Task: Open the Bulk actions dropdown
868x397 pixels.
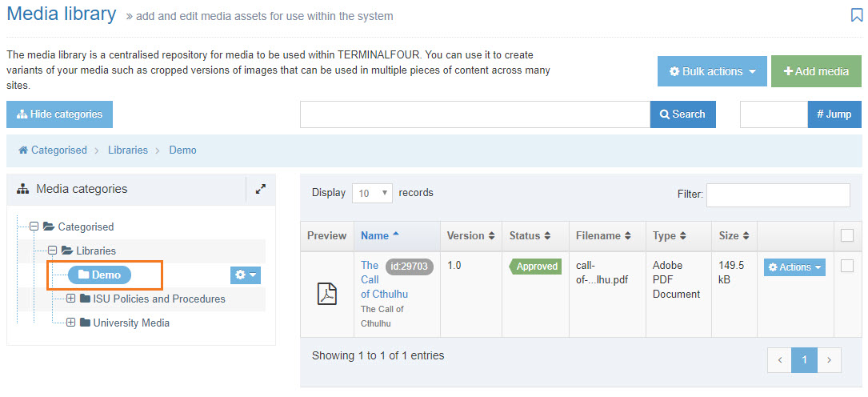Action: point(711,71)
